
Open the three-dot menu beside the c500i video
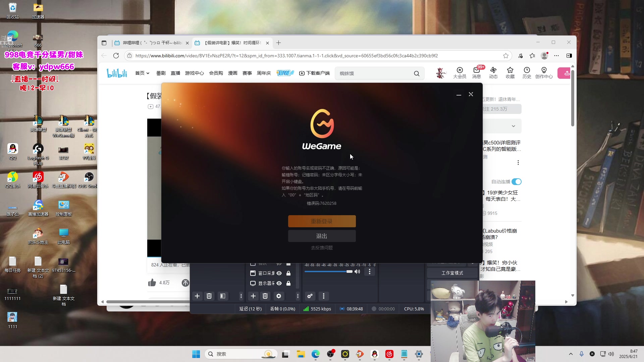518,163
